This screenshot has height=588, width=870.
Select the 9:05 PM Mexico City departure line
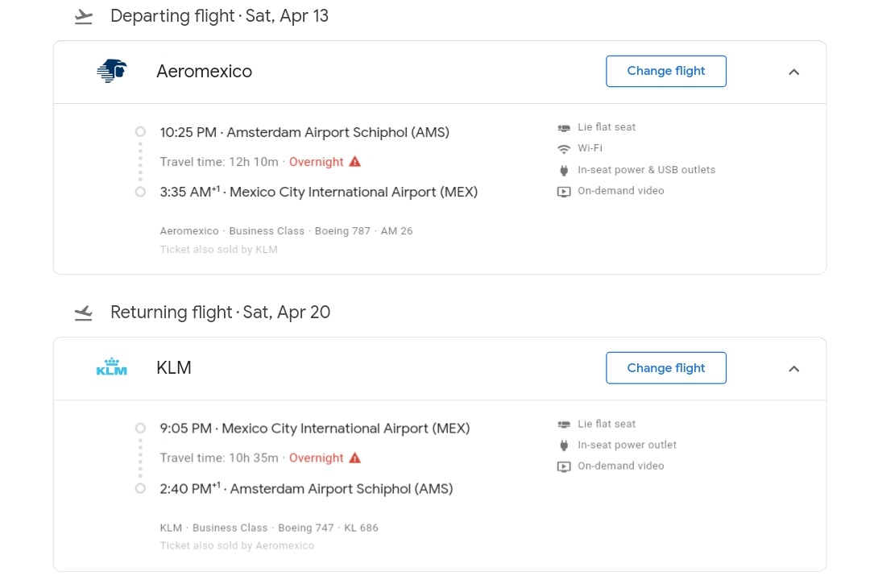point(314,429)
